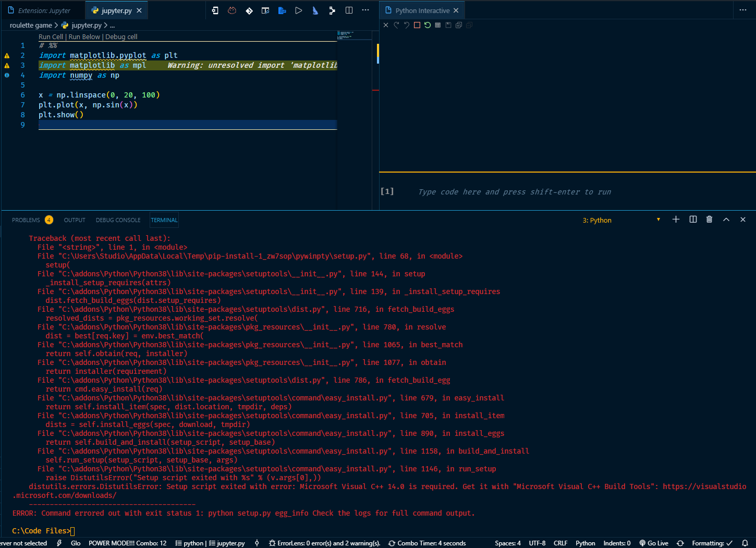Screen dimensions: 756x548
Task: Open the variable explorer table icon
Action: 438,25
